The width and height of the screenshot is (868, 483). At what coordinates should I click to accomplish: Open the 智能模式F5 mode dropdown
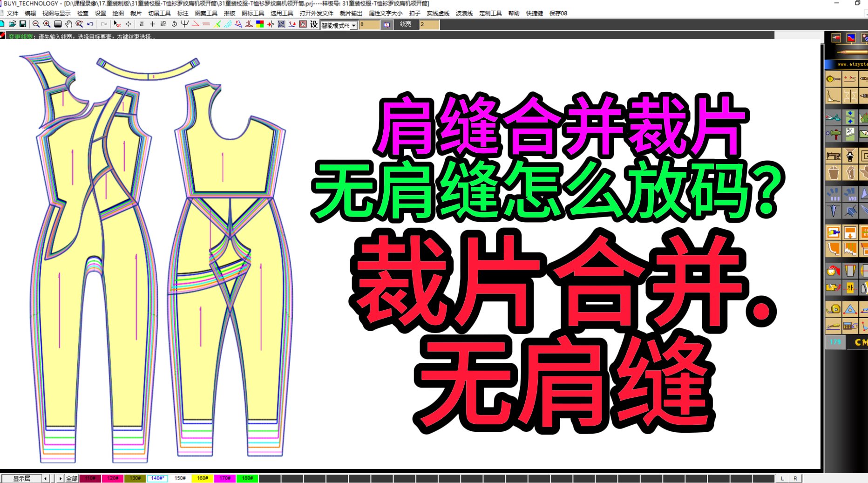pyautogui.click(x=355, y=25)
